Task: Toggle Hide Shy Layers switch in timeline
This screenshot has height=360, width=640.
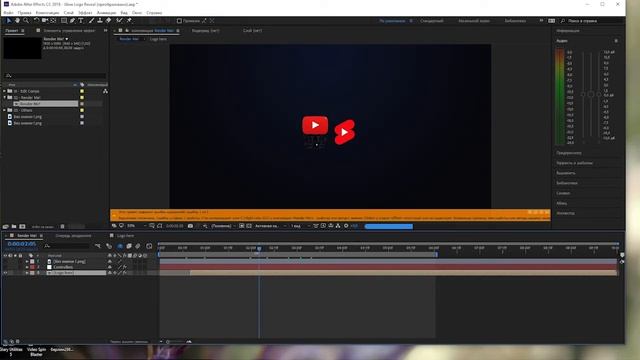Action: tap(120, 246)
